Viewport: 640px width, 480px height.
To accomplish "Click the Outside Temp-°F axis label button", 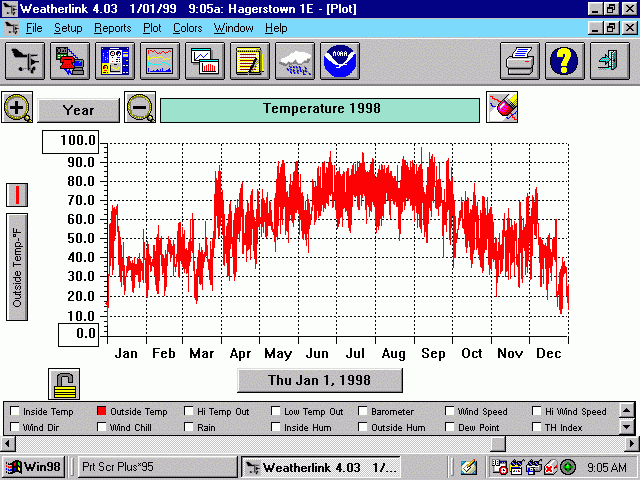I will [17, 267].
